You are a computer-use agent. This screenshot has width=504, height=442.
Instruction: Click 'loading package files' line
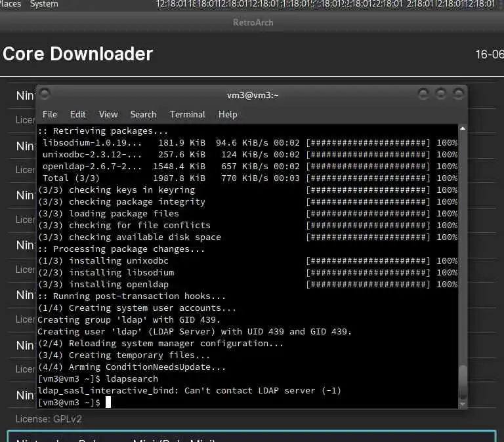[x=247, y=214]
